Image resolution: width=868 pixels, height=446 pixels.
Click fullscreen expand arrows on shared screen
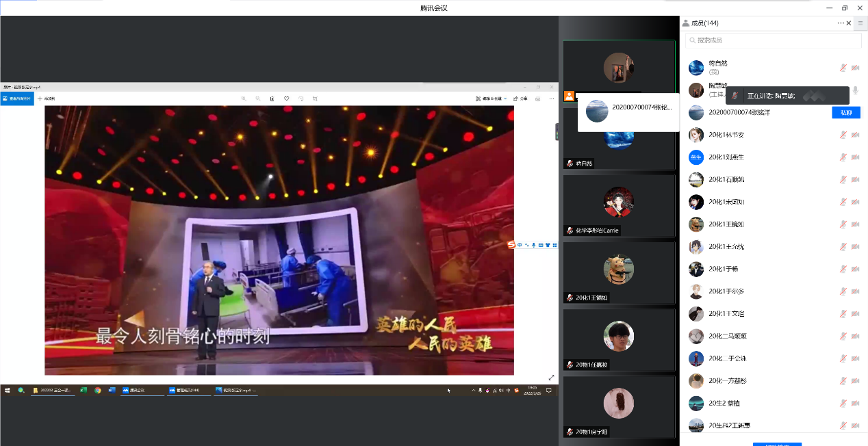pos(552,378)
